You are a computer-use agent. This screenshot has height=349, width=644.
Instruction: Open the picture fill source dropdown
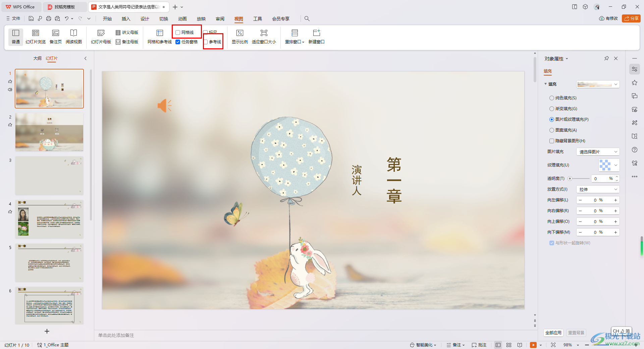[598, 152]
